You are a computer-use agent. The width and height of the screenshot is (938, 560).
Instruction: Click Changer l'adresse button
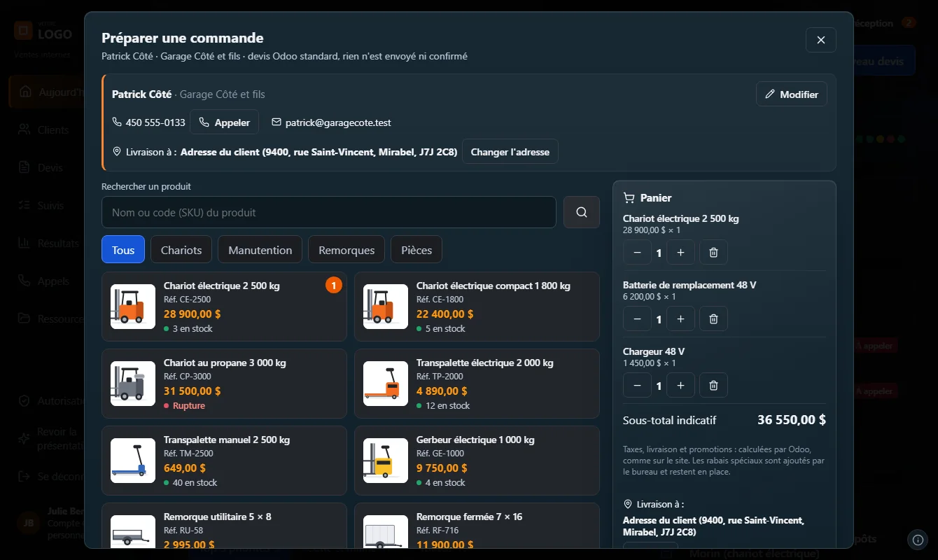510,152
